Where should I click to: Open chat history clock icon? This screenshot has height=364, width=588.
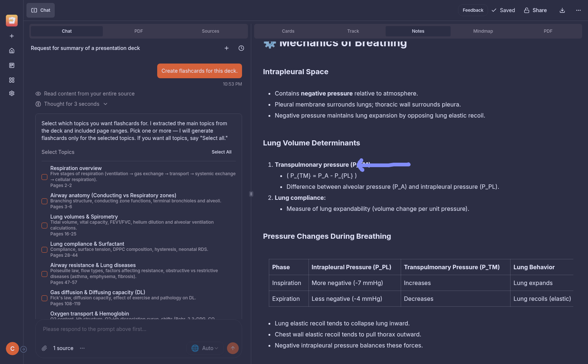tap(241, 48)
